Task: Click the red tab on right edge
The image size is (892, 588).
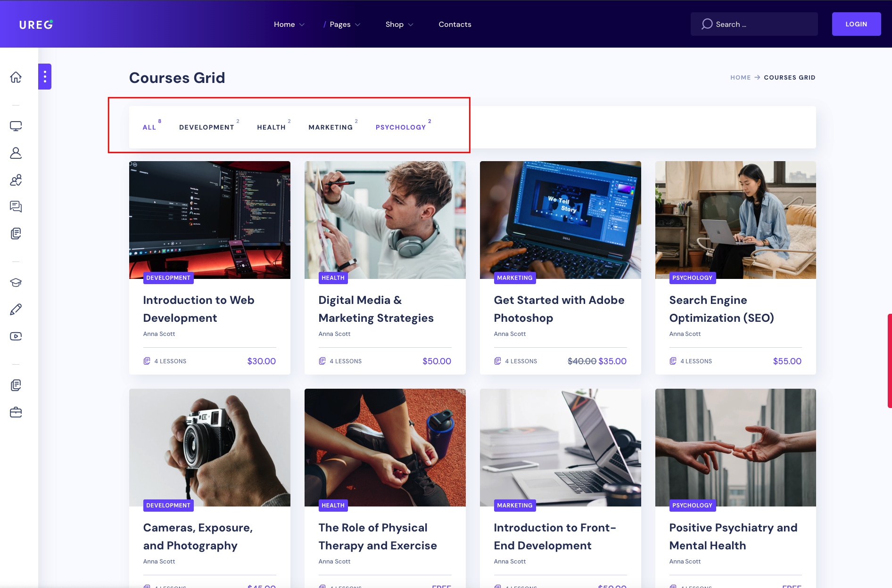Action: [x=890, y=361]
